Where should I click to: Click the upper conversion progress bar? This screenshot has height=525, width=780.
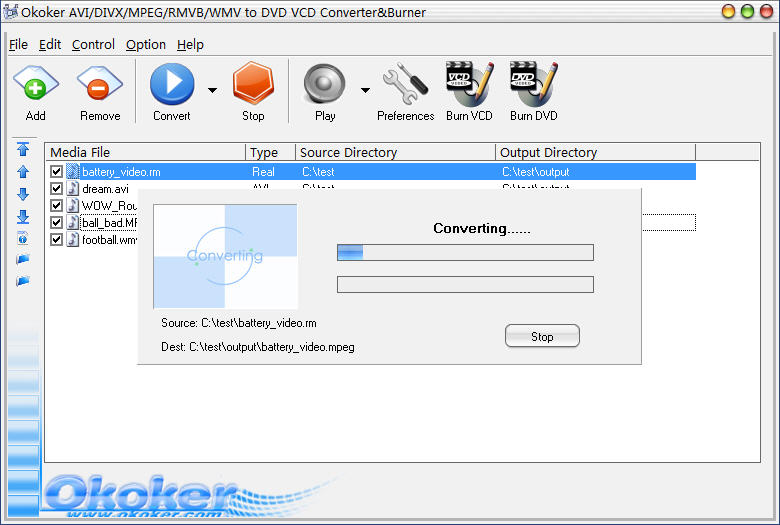(x=465, y=252)
